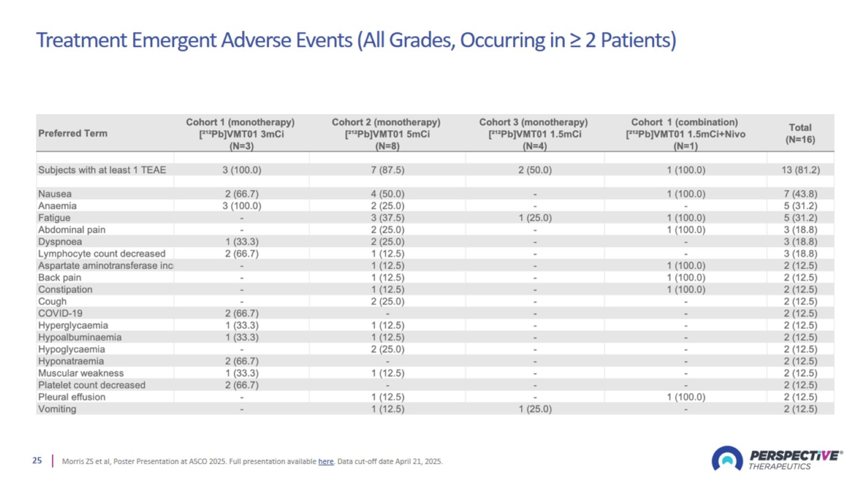Select the COVID-19 row label

click(60, 314)
